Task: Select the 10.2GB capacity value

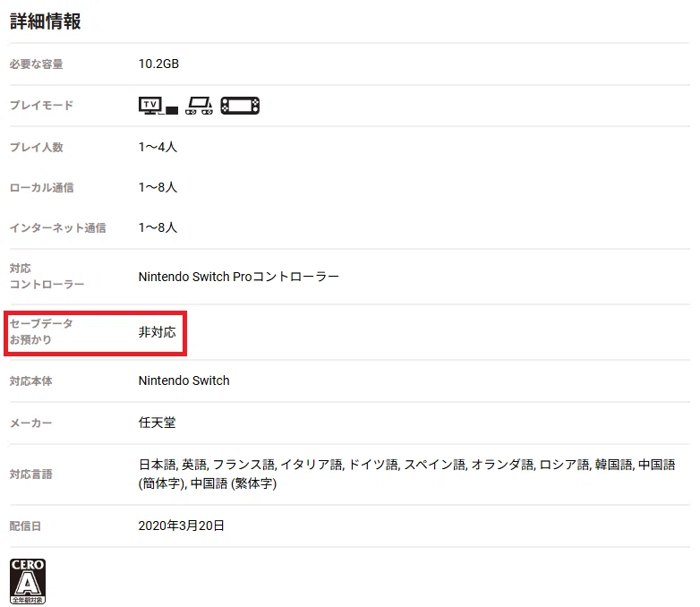Action: [158, 64]
